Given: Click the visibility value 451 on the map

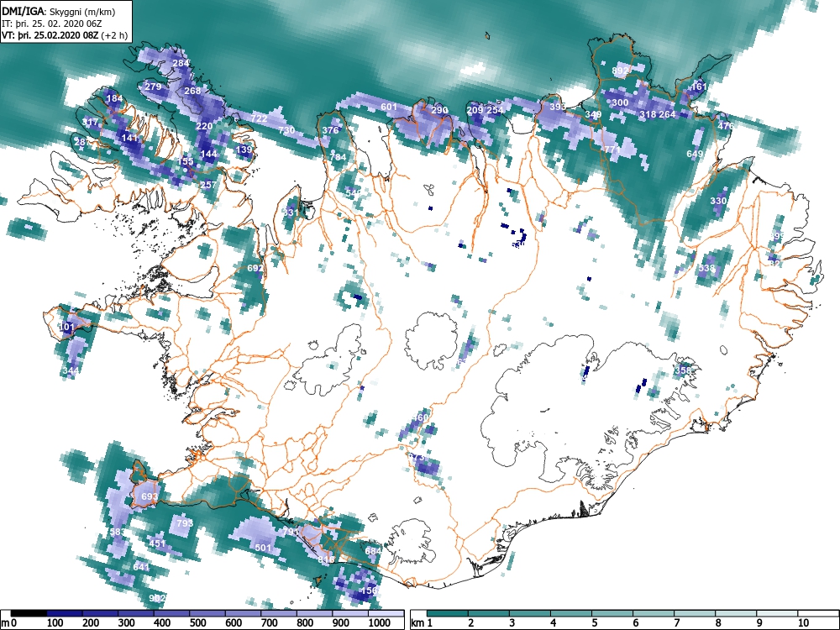Looking at the screenshot, I should [157, 543].
